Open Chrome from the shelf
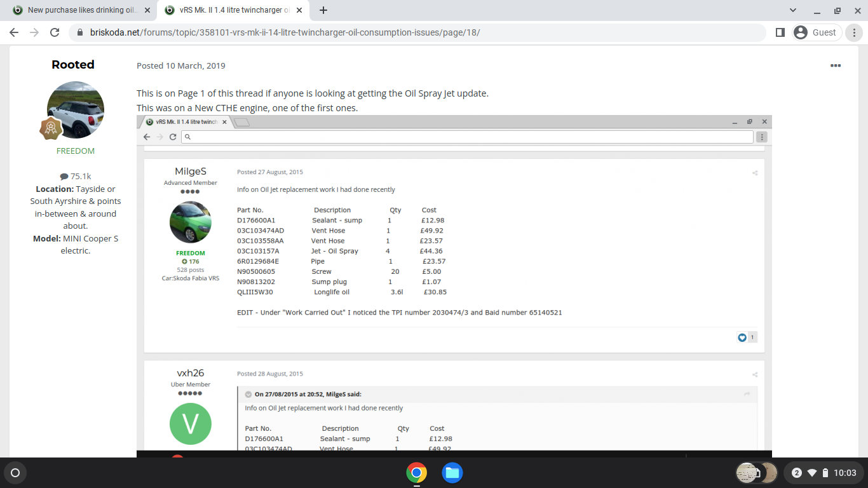Image resolution: width=868 pixels, height=488 pixels. pos(416,473)
